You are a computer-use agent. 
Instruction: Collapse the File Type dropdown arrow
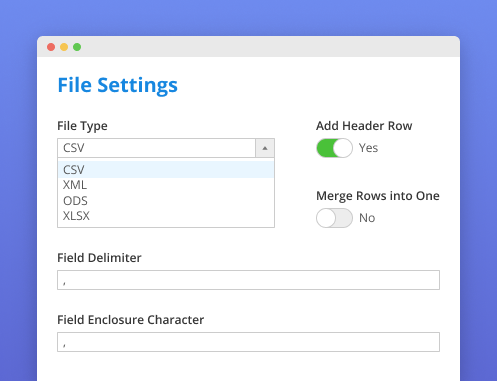tap(265, 148)
